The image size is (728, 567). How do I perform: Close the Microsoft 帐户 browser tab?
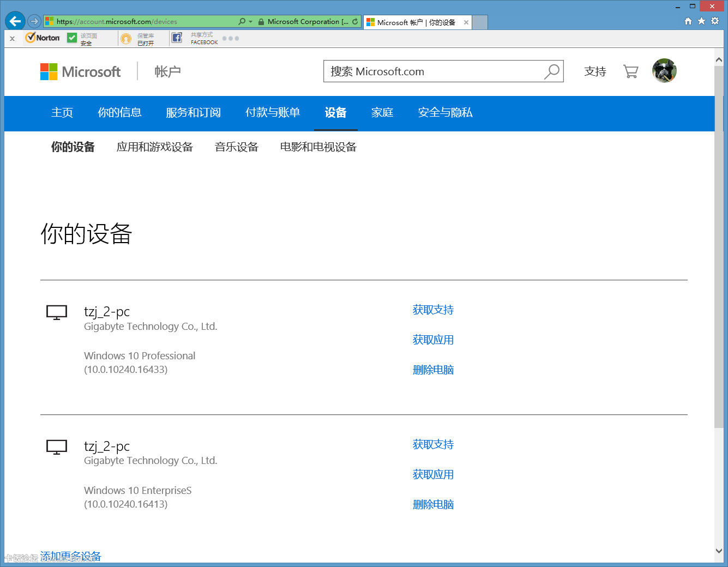pyautogui.click(x=466, y=22)
